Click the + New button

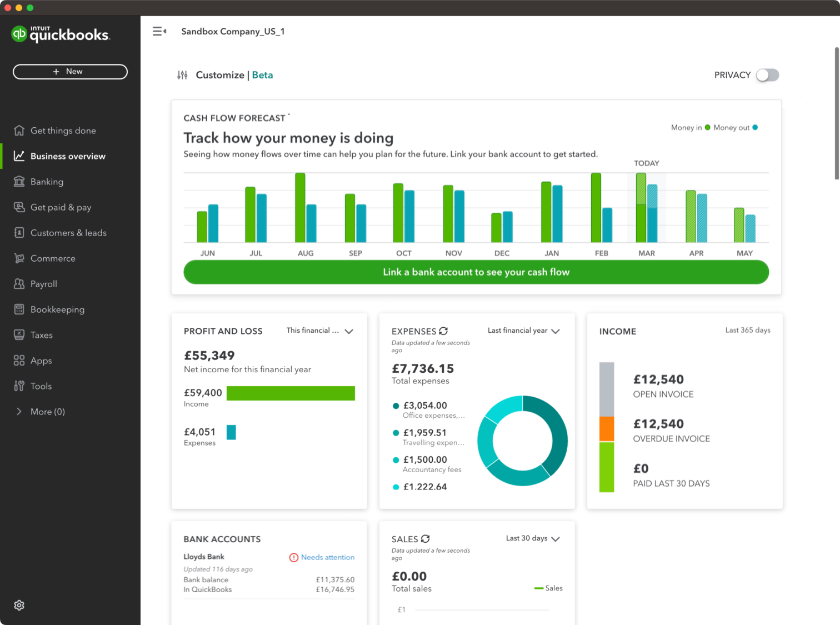70,72
